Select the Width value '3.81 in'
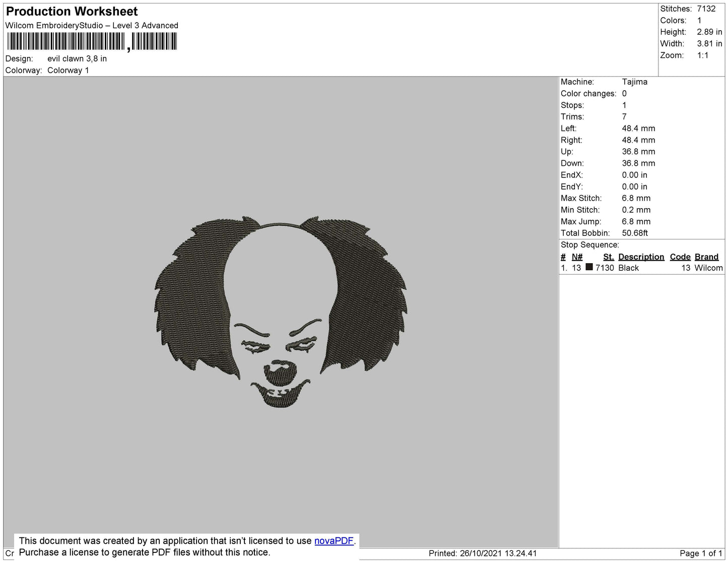The height and width of the screenshot is (563, 728). [709, 43]
